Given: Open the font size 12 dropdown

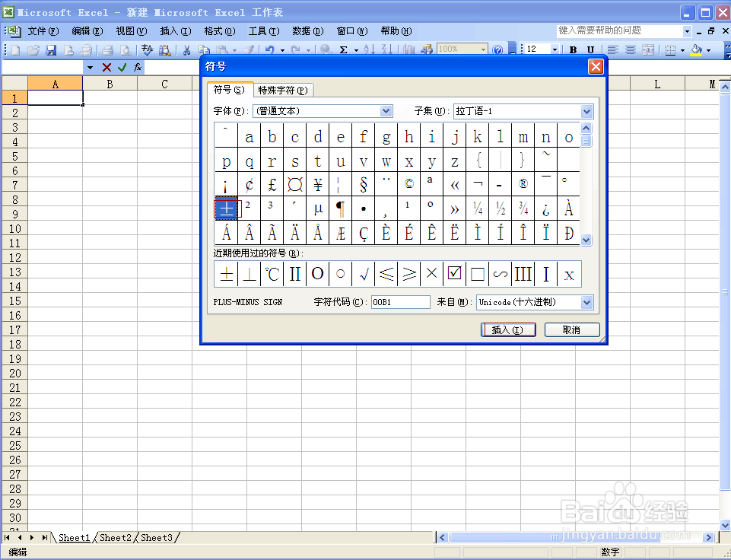Looking at the screenshot, I should click(555, 49).
